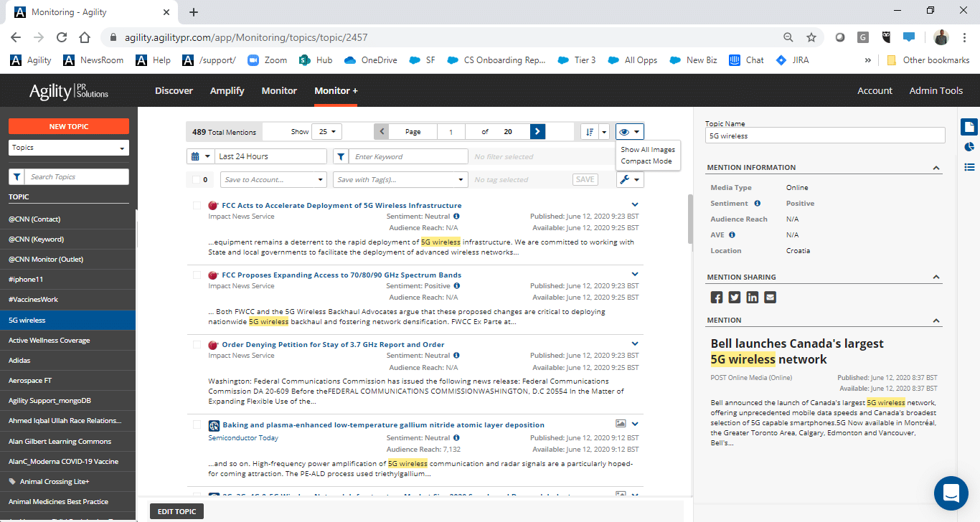This screenshot has width=980, height=522.
Task: Open the calendar date range dropdown
Action: click(200, 156)
